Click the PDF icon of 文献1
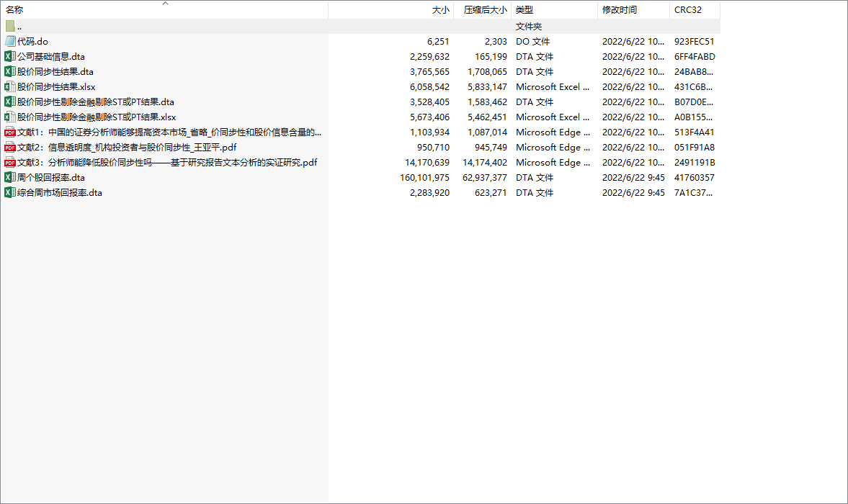The height and width of the screenshot is (504, 848). pos(10,132)
